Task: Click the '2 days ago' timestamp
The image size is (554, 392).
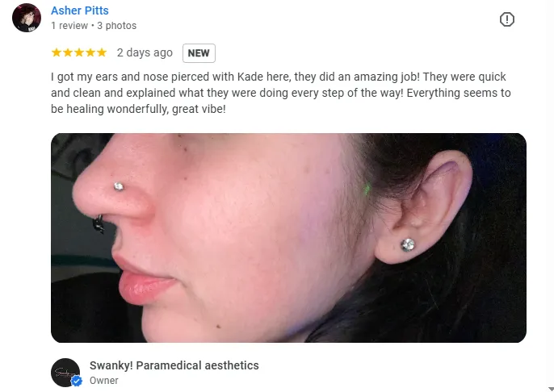Action: pyautogui.click(x=145, y=52)
